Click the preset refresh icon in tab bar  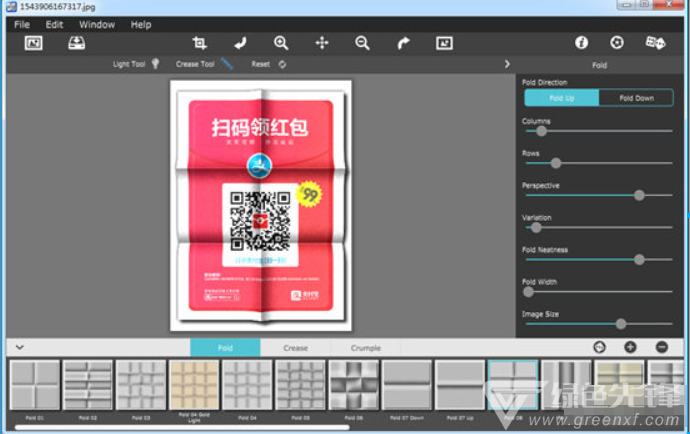tap(599, 347)
